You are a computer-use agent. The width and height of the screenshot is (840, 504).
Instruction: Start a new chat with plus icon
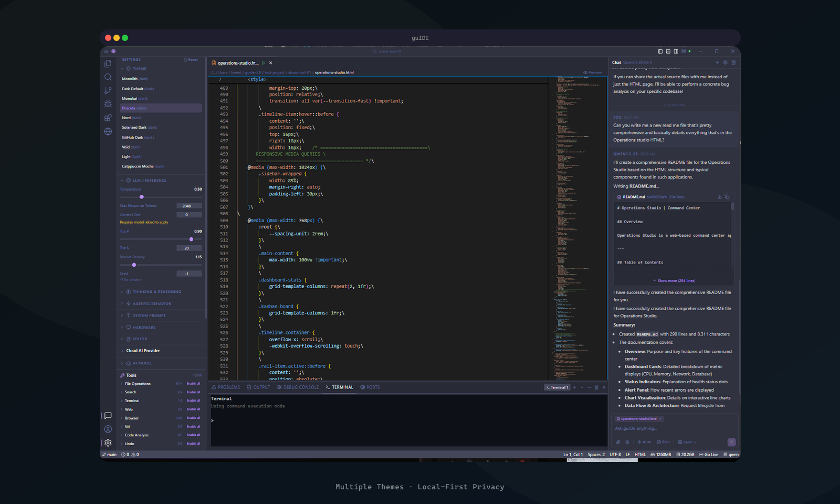[717, 62]
